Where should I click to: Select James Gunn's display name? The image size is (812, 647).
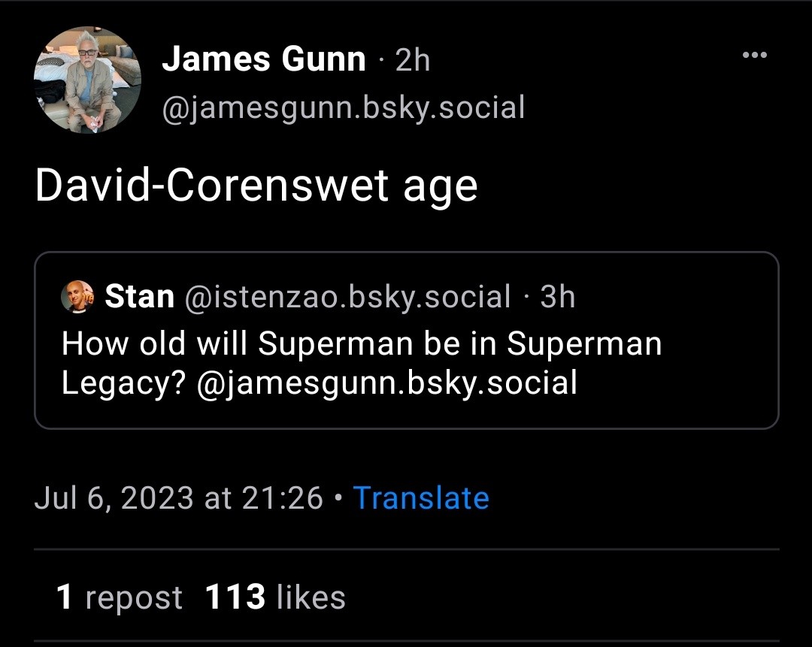(263, 59)
